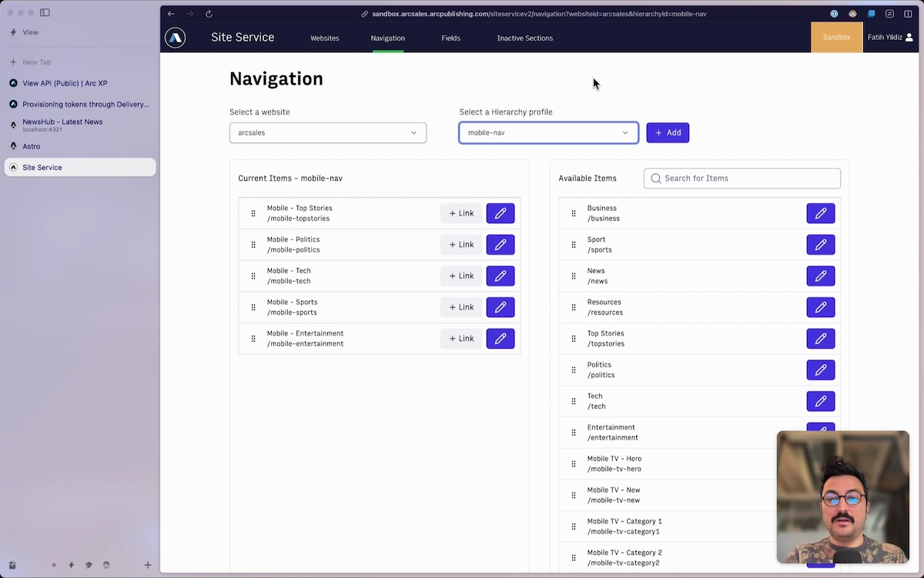The image size is (924, 578).
Task: Click the Arc XP logo icon
Action: [x=175, y=38]
